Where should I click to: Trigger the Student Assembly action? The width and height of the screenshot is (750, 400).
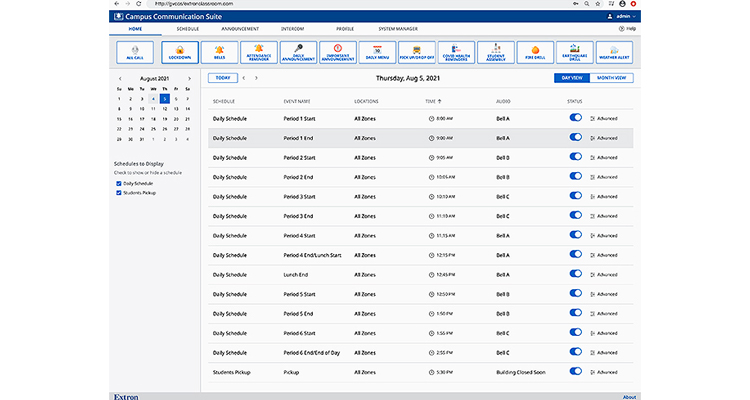(496, 52)
